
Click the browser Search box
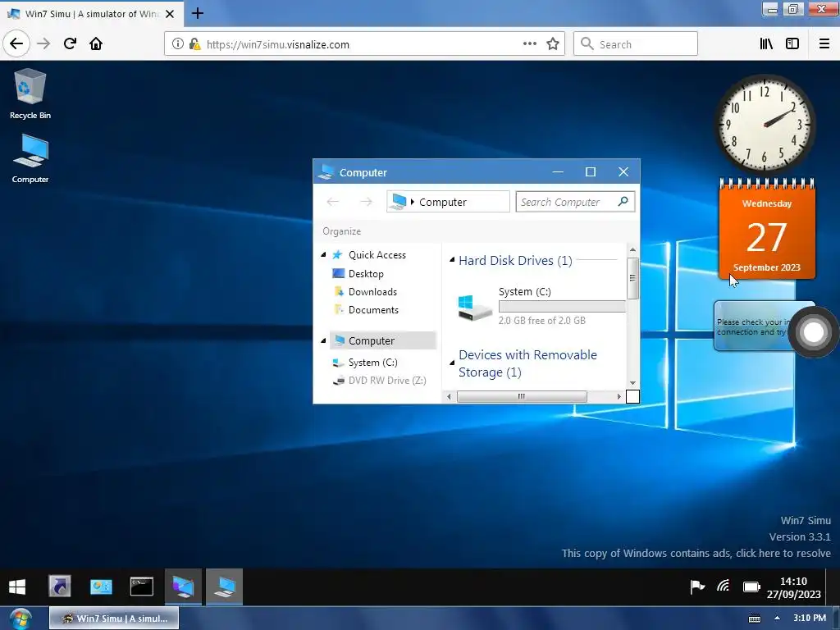[636, 44]
